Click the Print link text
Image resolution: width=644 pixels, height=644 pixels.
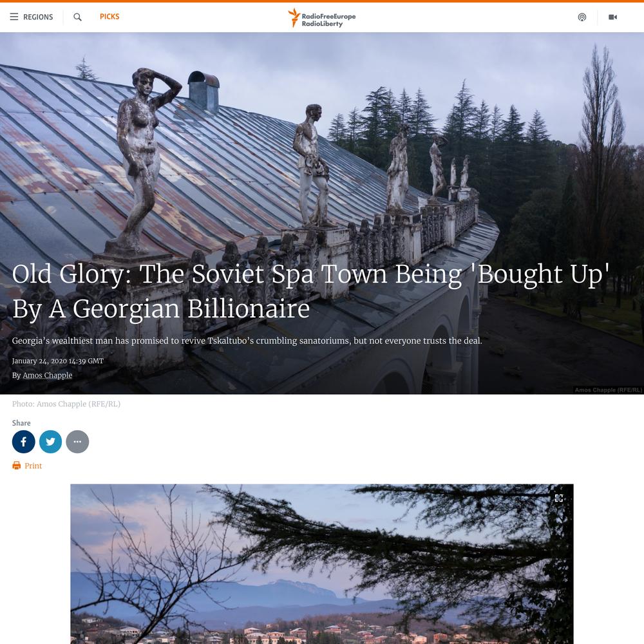point(33,466)
